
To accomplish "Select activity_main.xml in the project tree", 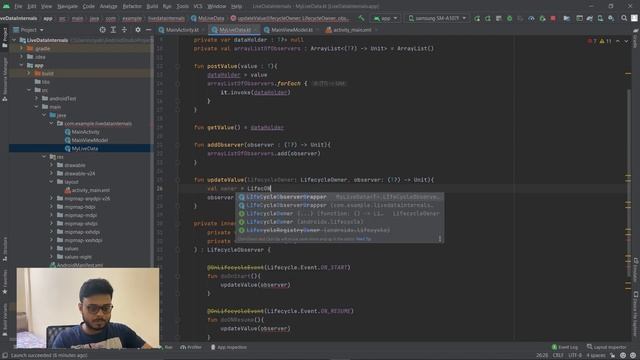I will [x=91, y=190].
